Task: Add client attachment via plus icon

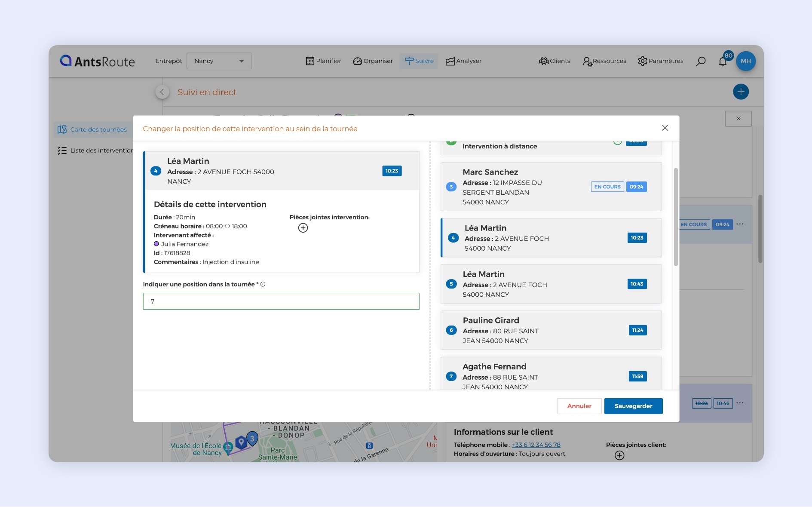Action: 619,455
